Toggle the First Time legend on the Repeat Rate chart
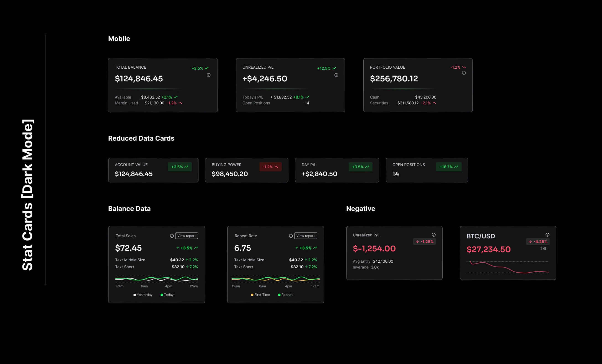Viewport: 602px width, 364px height. [x=260, y=295]
